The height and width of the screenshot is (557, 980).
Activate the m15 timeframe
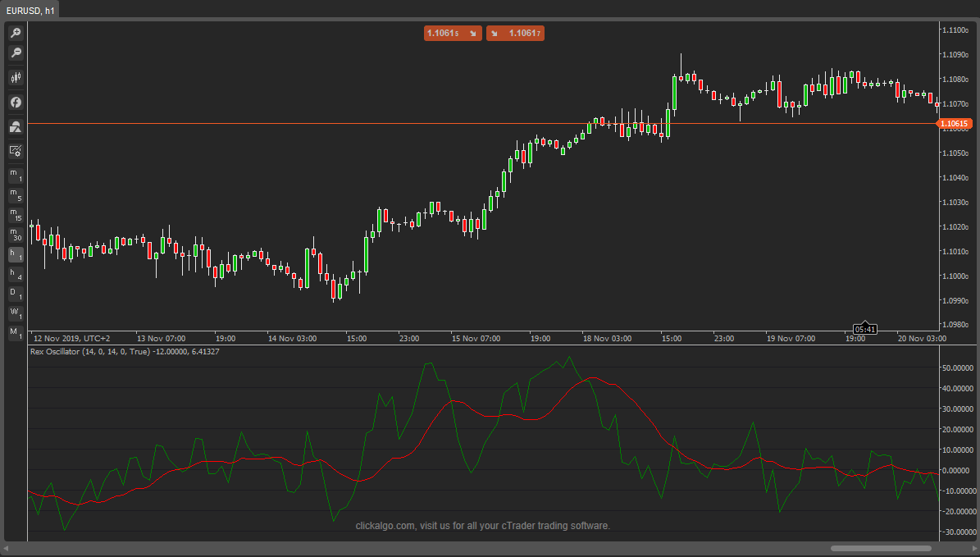pos(14,215)
